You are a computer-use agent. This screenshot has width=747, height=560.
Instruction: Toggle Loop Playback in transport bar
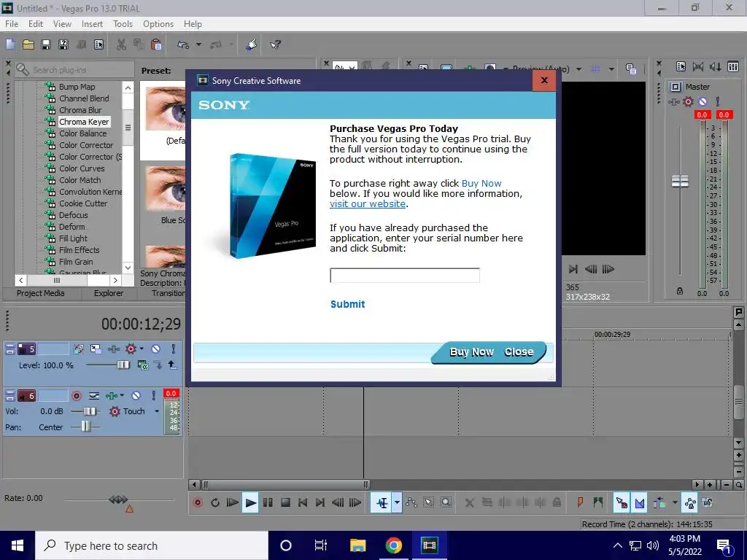215,502
